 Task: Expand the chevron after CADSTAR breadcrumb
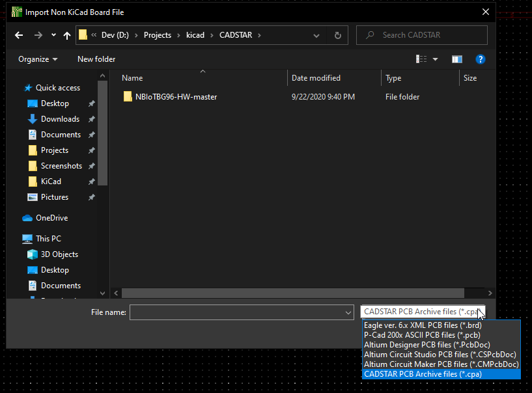[260, 35]
